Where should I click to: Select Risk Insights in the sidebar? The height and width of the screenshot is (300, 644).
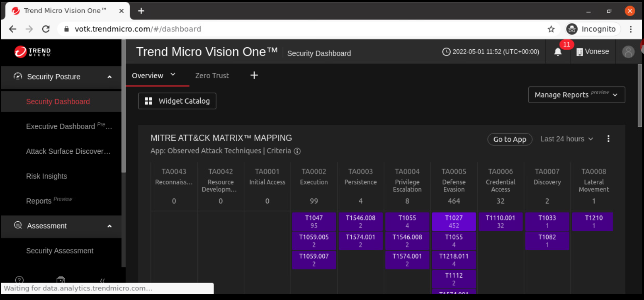tap(46, 176)
